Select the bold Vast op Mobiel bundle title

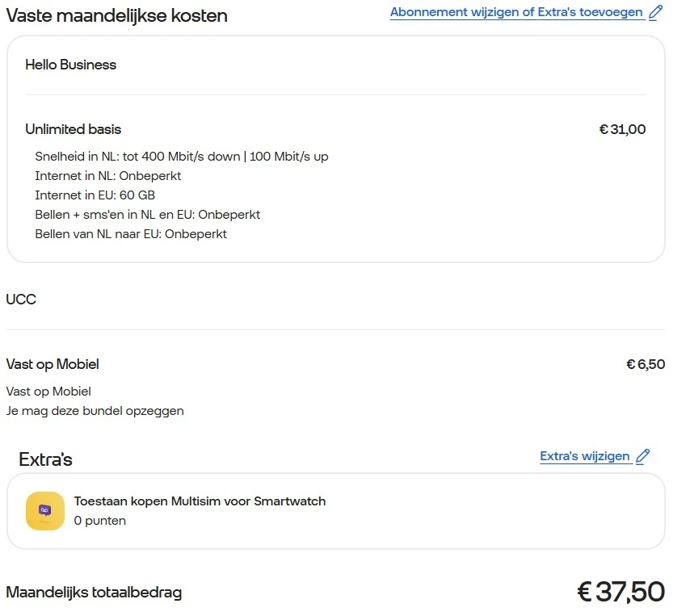(53, 364)
